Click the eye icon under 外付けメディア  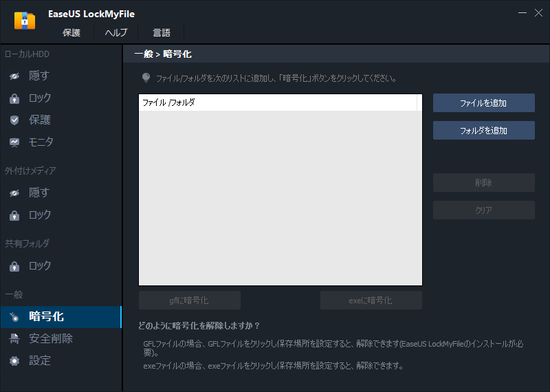[14, 193]
